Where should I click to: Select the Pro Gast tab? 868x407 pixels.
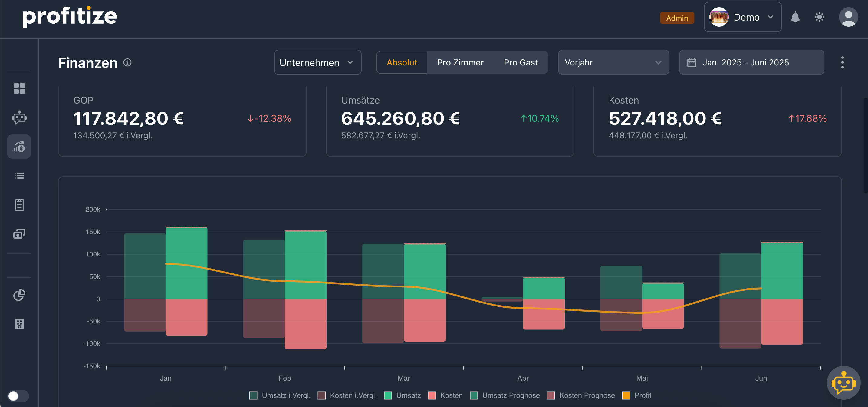(521, 63)
